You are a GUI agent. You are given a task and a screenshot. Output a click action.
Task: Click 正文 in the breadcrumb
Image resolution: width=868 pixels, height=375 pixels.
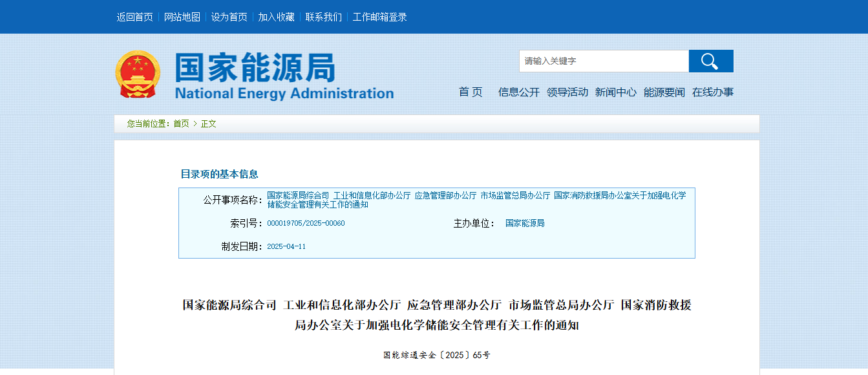[208, 123]
